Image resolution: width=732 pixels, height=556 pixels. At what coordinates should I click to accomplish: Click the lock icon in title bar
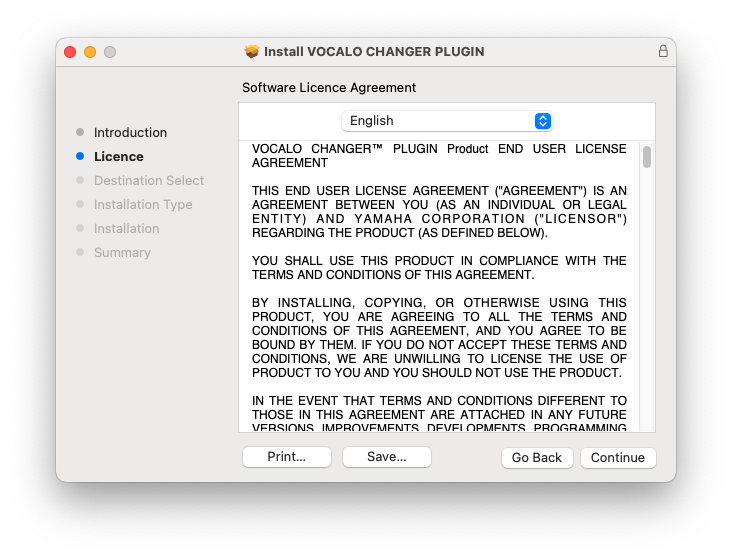click(663, 51)
